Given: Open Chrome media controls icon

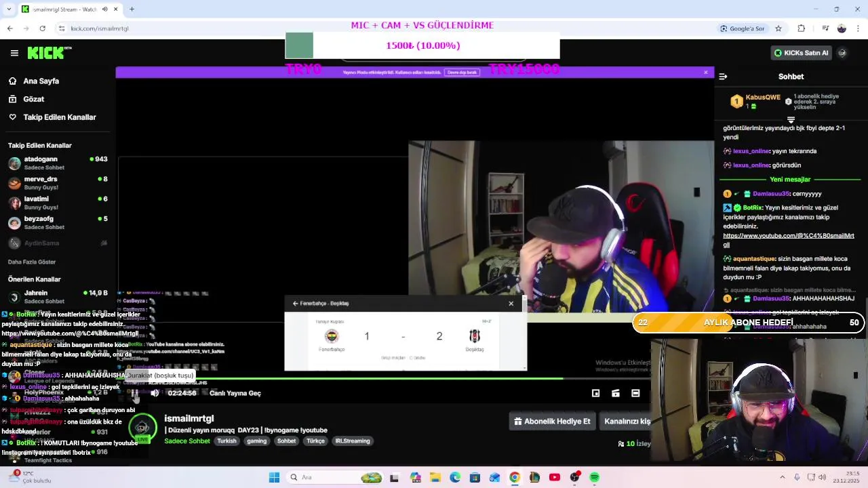Looking at the screenshot, I should (825, 28).
